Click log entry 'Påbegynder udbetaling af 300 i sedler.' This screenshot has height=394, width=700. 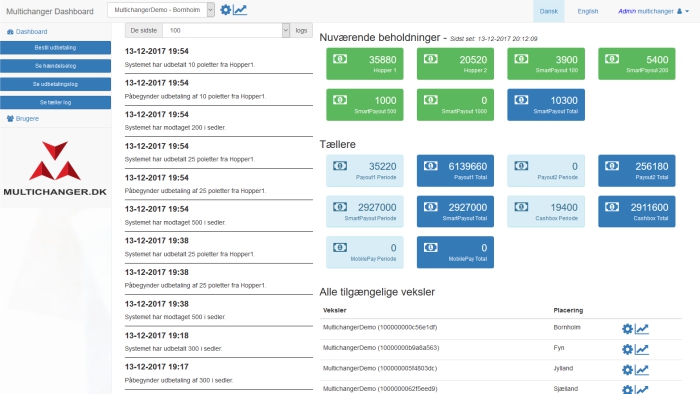(179, 381)
